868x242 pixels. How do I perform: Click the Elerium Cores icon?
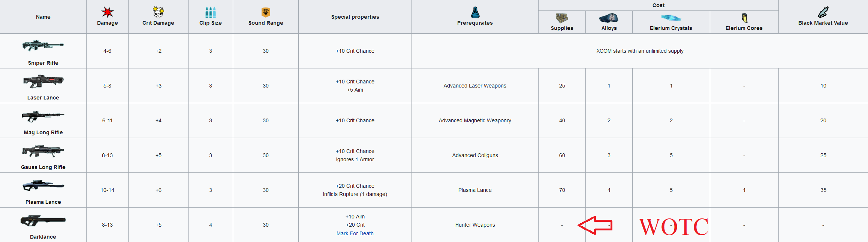pyautogui.click(x=744, y=18)
